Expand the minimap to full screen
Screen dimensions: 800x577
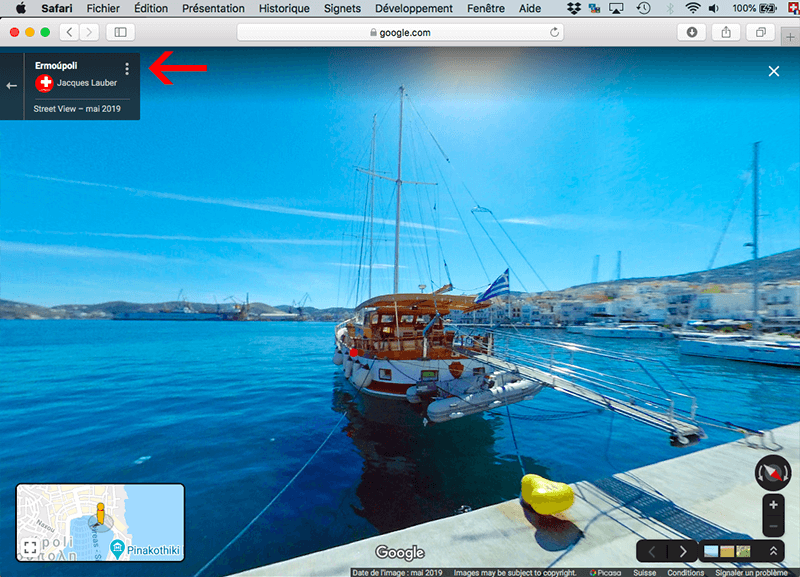coord(30,548)
